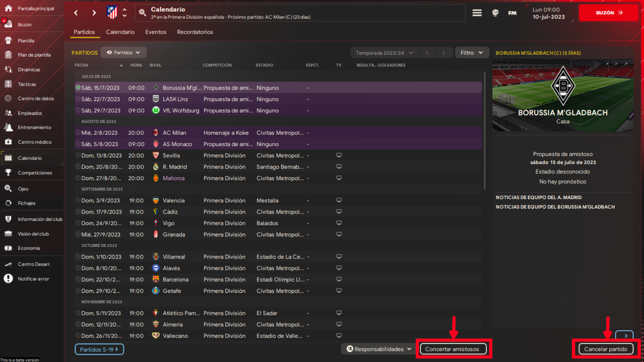This screenshot has width=644, height=362.
Task: Open the Buzón inbox sidebar icon
Action: click(8, 24)
